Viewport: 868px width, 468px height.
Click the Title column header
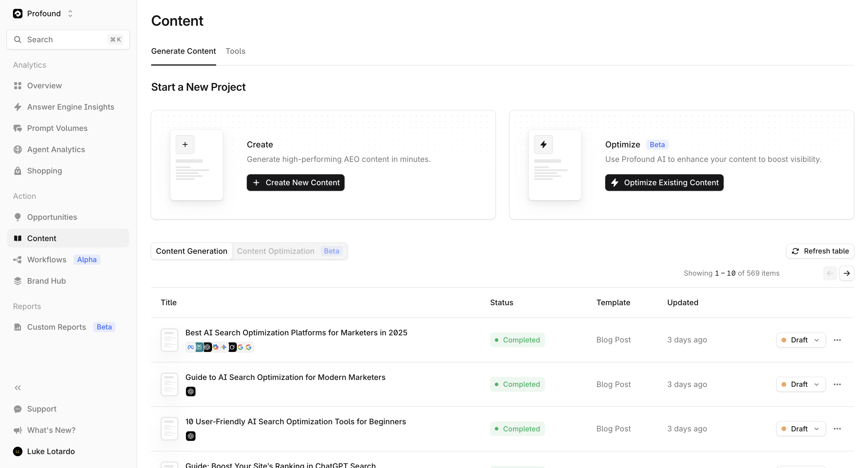tap(169, 303)
